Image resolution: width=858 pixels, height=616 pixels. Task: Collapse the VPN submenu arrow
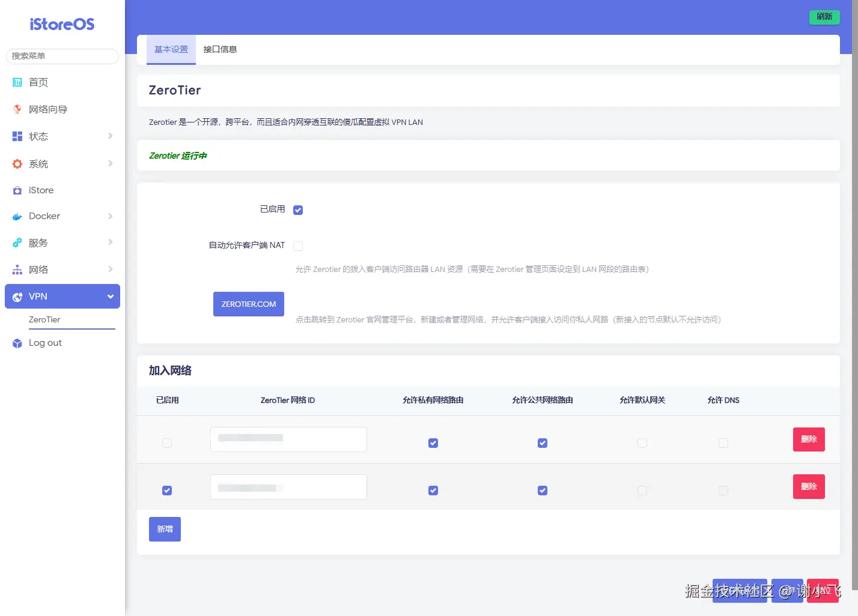[111, 297]
